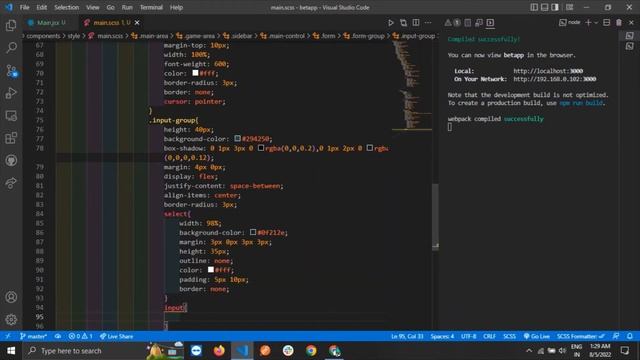Toggle the secondary side bar layout
Screen dimensions: 640x360
click(x=555, y=7)
